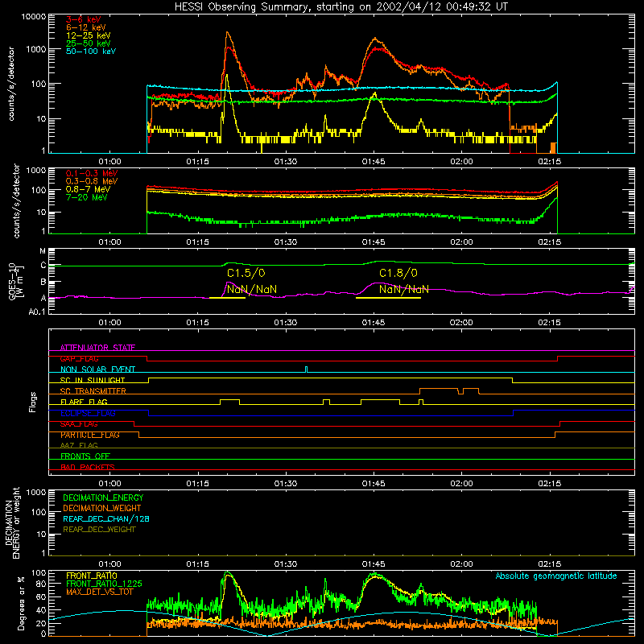Click the PARTICLE_FLAG label
Viewport: 644px width, 644px height.
tap(90, 435)
